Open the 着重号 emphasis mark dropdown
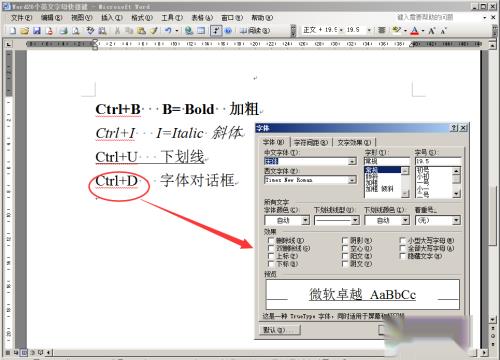 (456, 220)
